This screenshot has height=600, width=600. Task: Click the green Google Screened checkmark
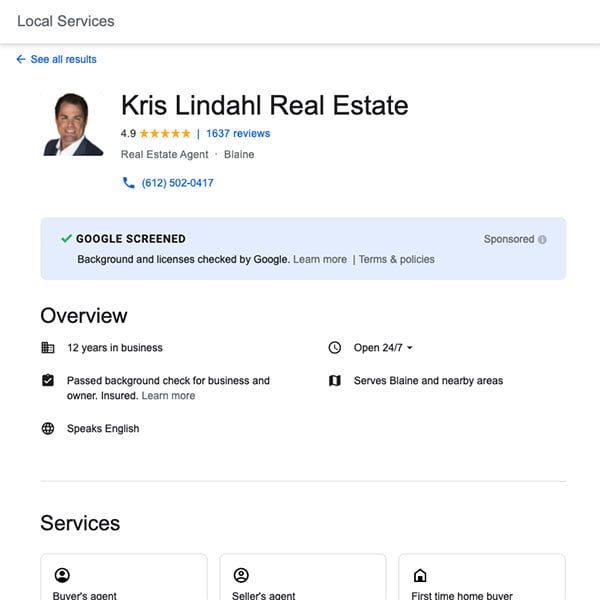click(67, 239)
